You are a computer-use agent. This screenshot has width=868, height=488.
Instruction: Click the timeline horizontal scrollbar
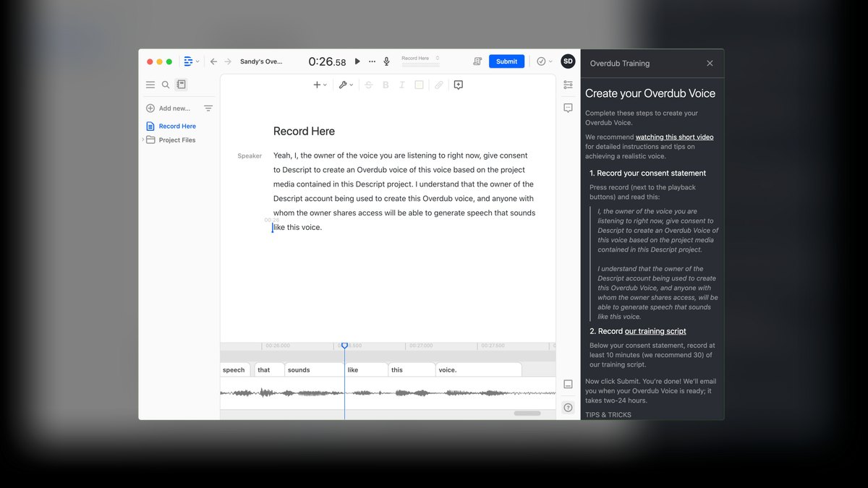527,414
